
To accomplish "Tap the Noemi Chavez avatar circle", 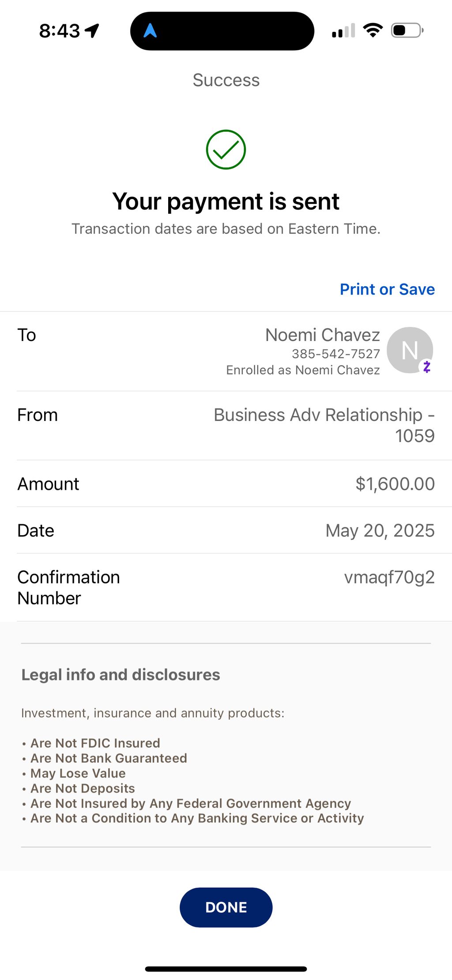I will (410, 350).
